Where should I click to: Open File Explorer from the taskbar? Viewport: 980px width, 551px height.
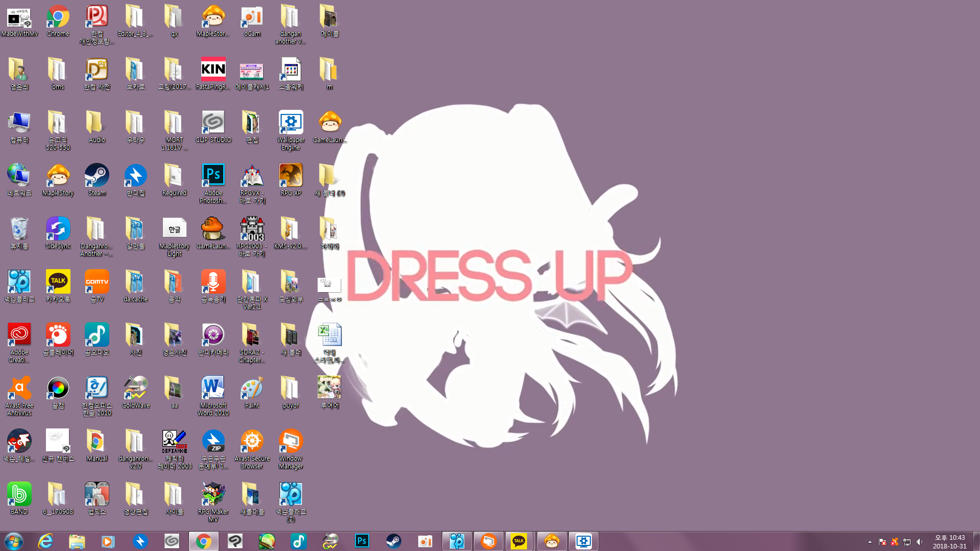click(77, 541)
